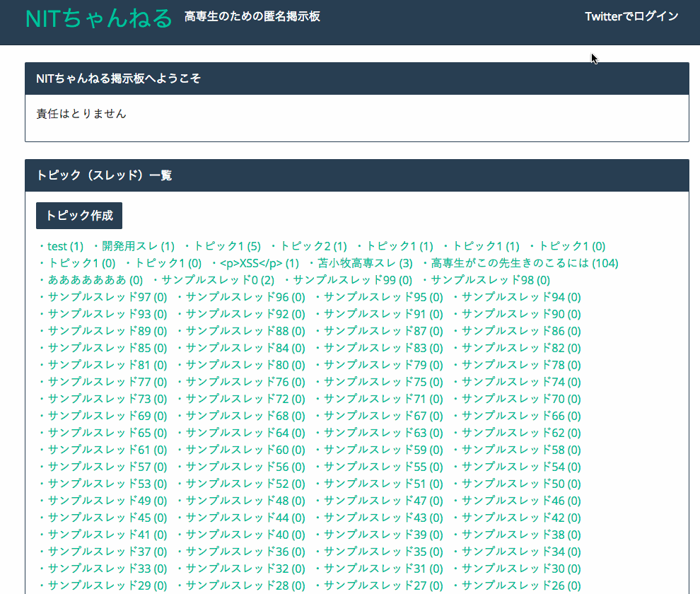This screenshot has height=594, width=700.
Task: Open サンプルスレッド95 (0)
Action: pos(383,297)
